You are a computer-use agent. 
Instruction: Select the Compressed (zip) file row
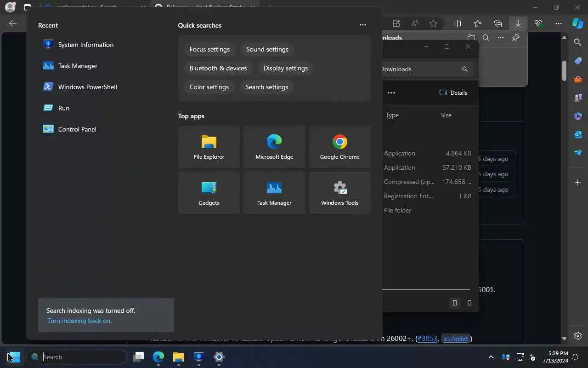pyautogui.click(x=428, y=182)
